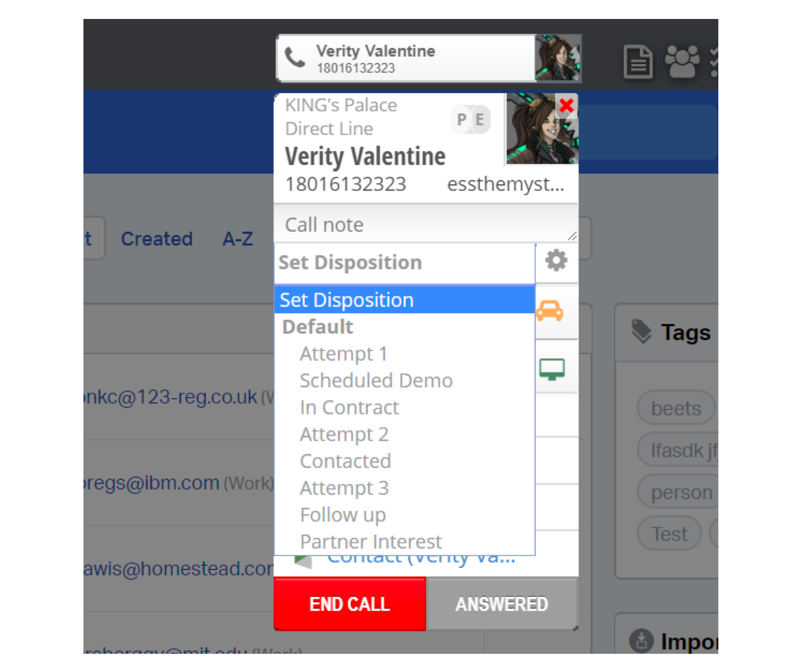Screen dimensions: 801x672
Task: Click the green monitor screen icon
Action: (x=552, y=369)
